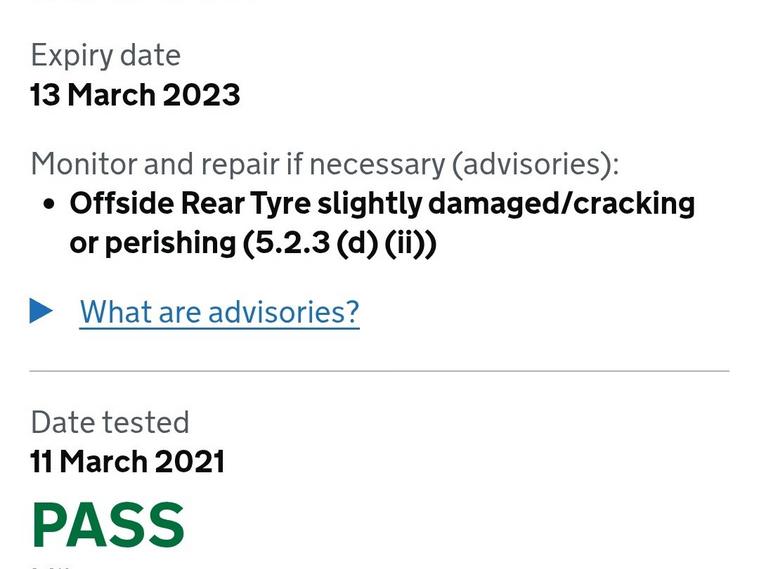Click the bullet point before the advisory
The image size is (759, 569).
coord(49,204)
